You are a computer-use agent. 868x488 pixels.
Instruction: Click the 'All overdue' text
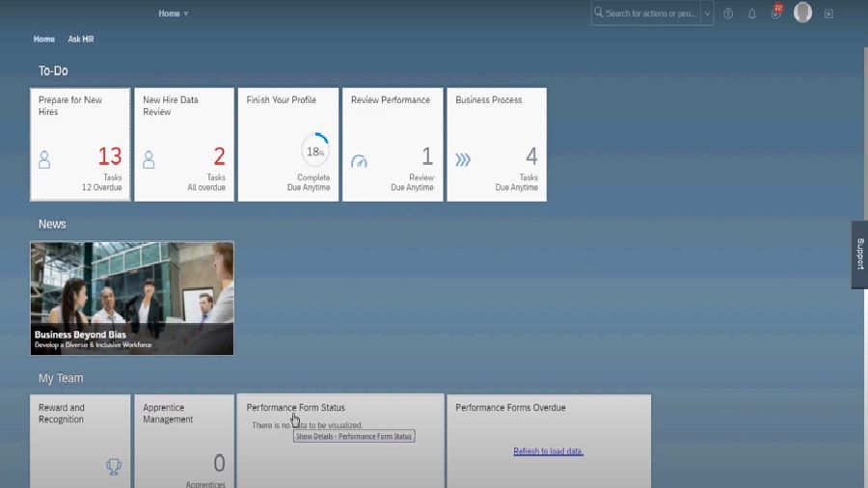pyautogui.click(x=206, y=187)
